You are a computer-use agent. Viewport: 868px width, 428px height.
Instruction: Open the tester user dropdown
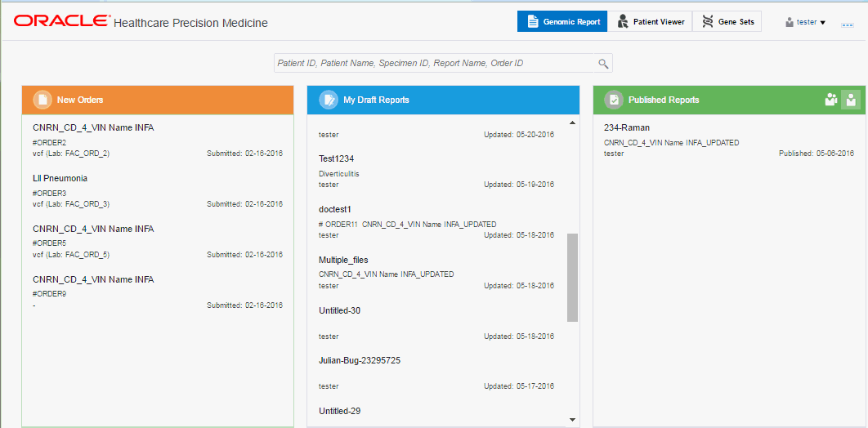tap(805, 22)
